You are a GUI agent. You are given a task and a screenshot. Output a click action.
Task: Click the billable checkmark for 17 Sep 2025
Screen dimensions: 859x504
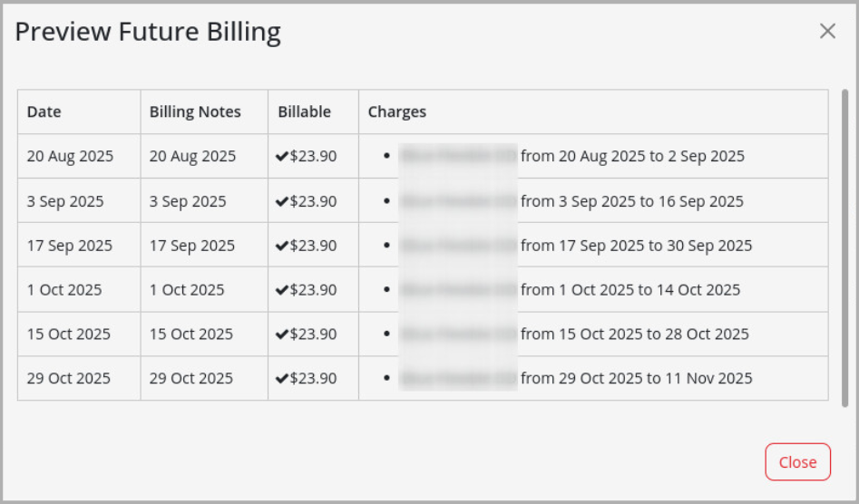pos(282,246)
